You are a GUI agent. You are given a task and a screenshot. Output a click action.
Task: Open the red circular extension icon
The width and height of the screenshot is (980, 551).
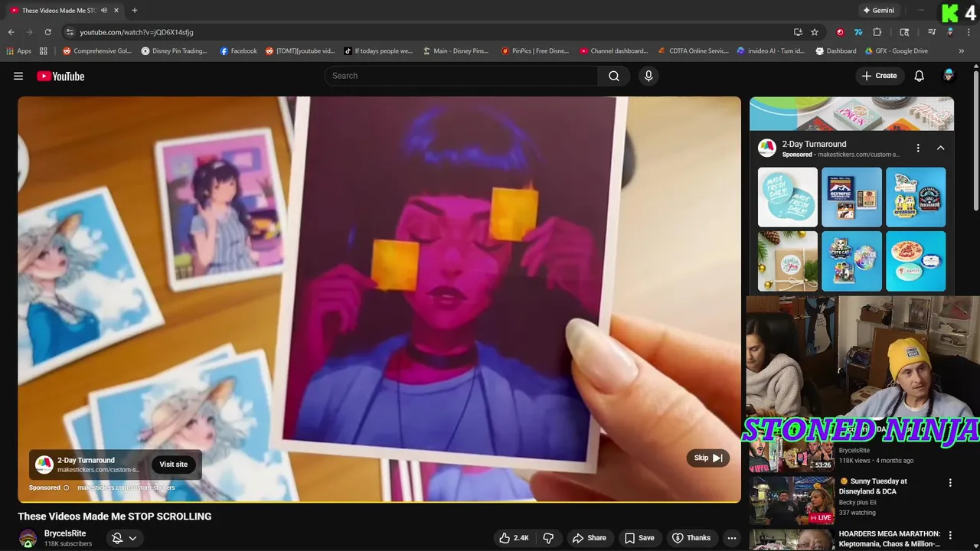click(840, 32)
